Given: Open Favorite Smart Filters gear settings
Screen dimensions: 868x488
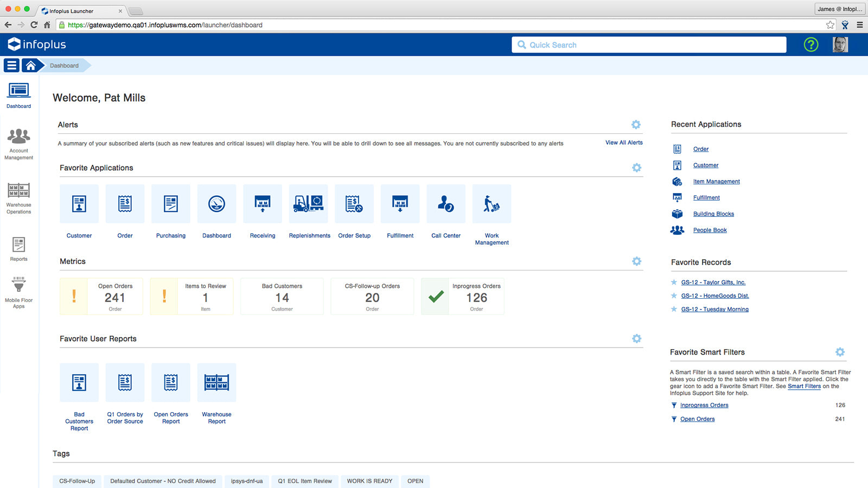Looking at the screenshot, I should [840, 351].
